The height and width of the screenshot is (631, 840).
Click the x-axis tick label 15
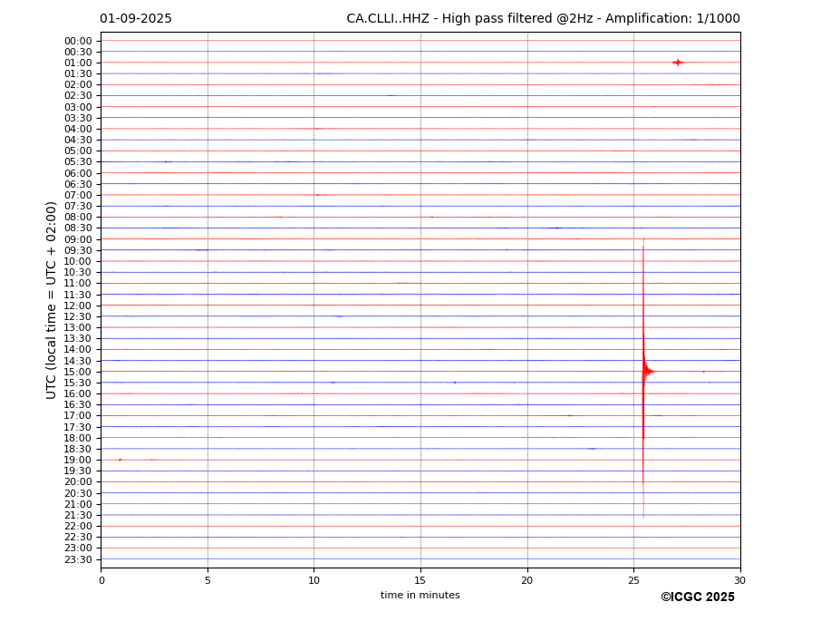click(420, 580)
